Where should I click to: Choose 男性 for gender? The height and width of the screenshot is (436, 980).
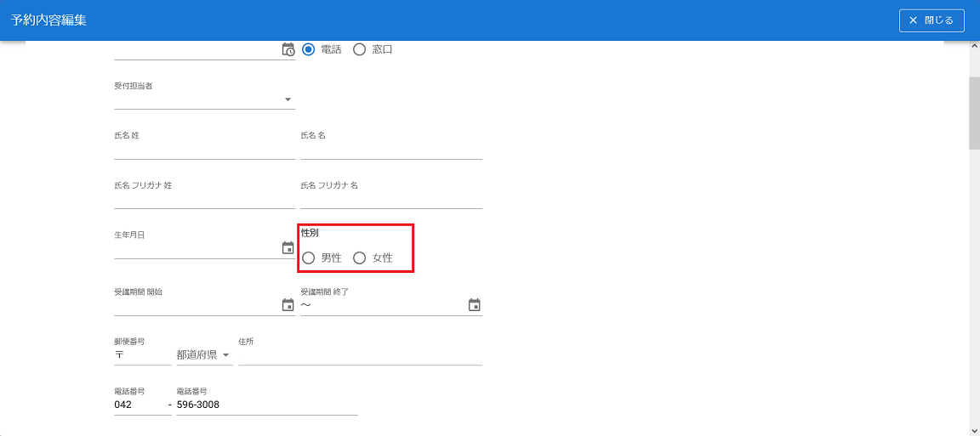click(309, 258)
